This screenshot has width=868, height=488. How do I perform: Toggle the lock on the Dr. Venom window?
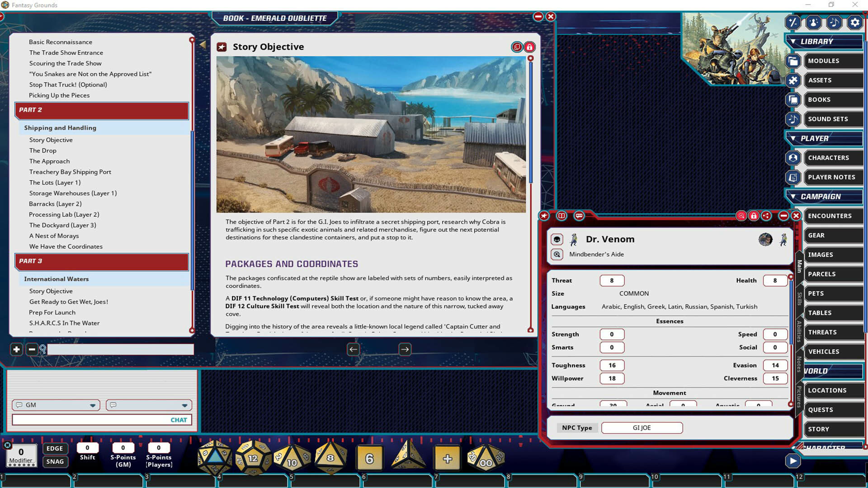(754, 216)
